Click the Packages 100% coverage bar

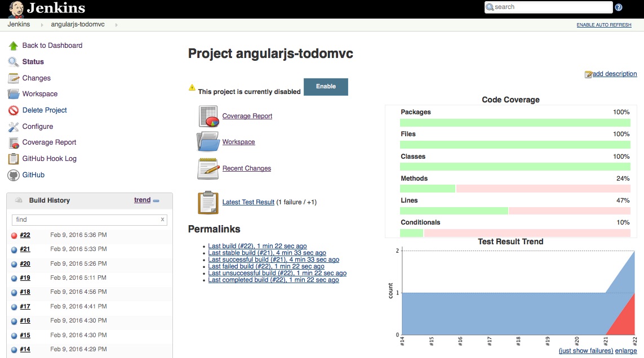click(x=515, y=122)
